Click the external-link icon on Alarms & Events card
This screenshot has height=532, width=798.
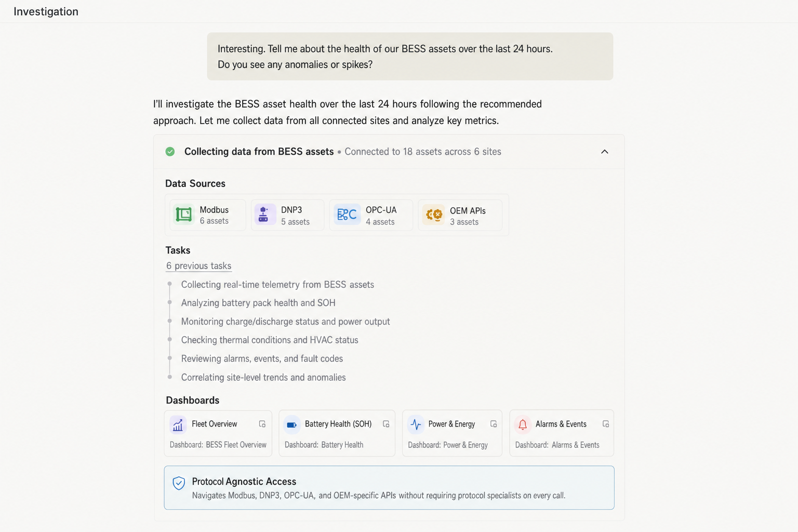point(606,423)
